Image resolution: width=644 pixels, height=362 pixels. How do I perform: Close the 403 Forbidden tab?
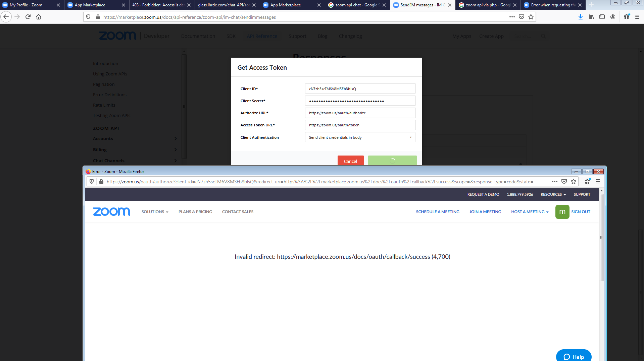pyautogui.click(x=189, y=5)
